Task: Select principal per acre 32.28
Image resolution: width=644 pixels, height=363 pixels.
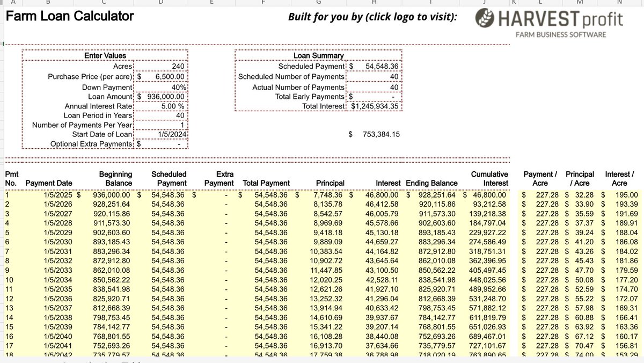Action: (584, 195)
